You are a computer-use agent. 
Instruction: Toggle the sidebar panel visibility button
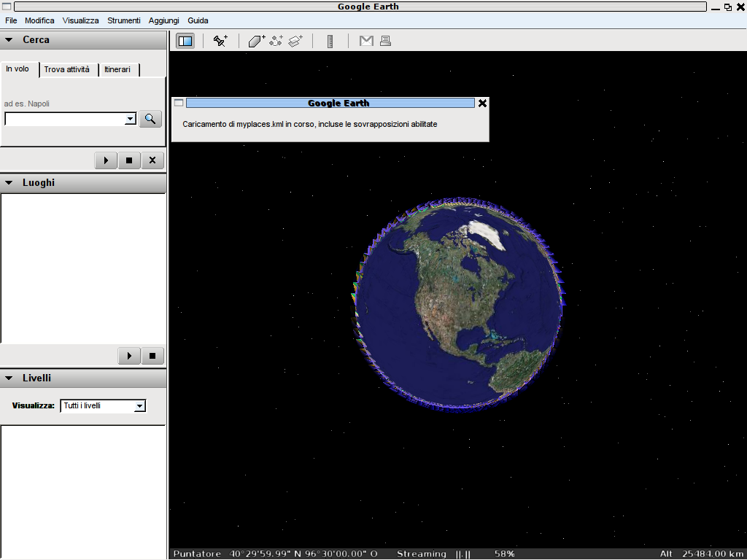point(185,41)
